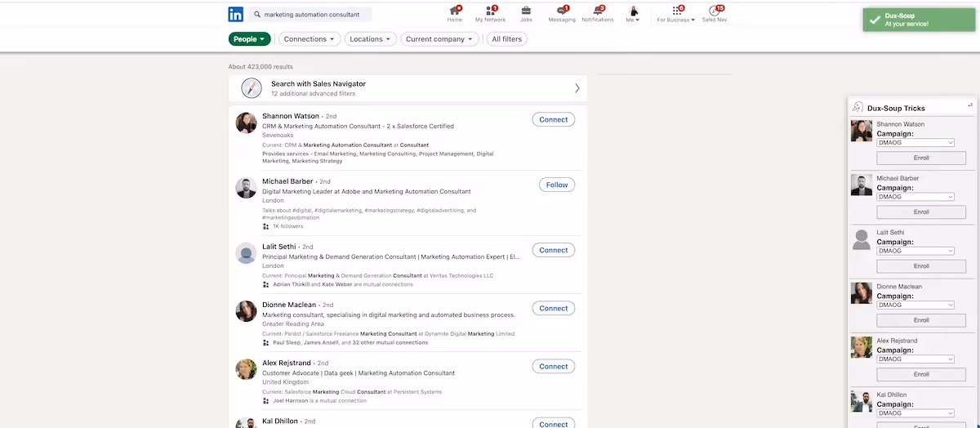Open the Connections filter dropdown
Image resolution: width=980 pixels, height=428 pixels.
[x=309, y=39]
